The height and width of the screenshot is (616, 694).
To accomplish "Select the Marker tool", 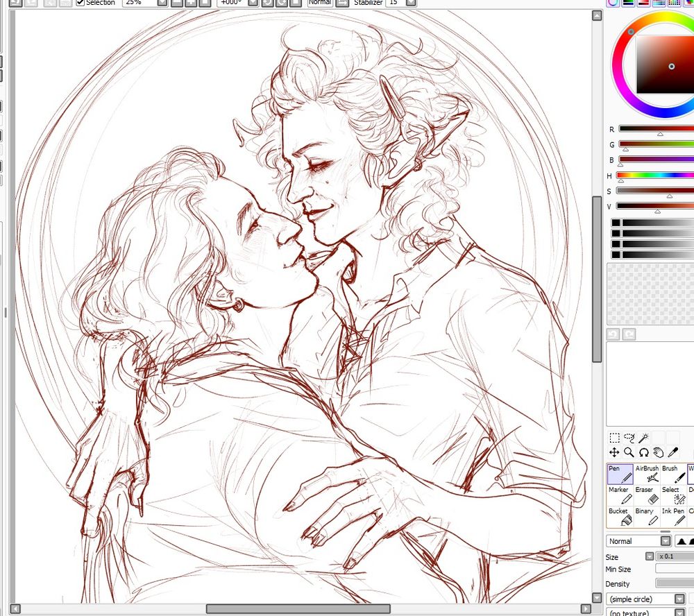I will click(619, 495).
